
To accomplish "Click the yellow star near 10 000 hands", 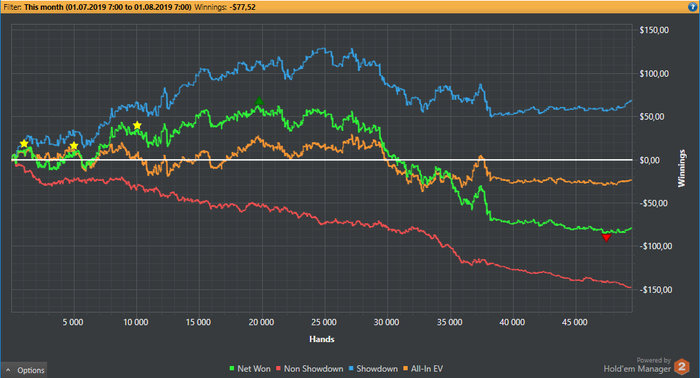I will point(137,125).
